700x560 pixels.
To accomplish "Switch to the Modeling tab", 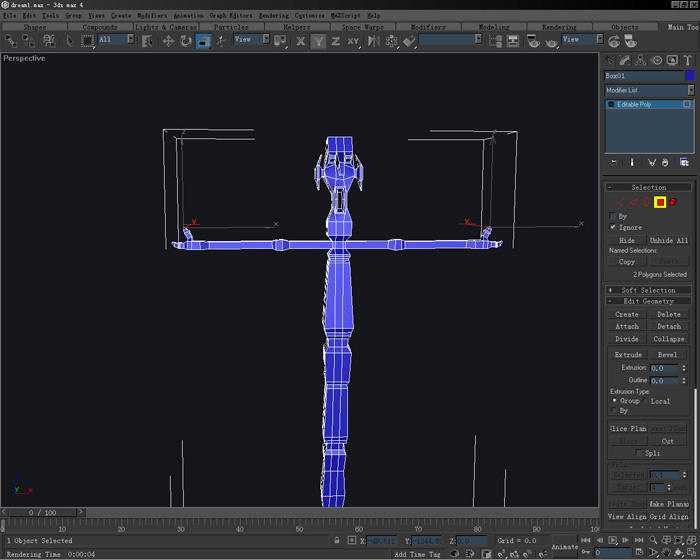I will point(494,27).
